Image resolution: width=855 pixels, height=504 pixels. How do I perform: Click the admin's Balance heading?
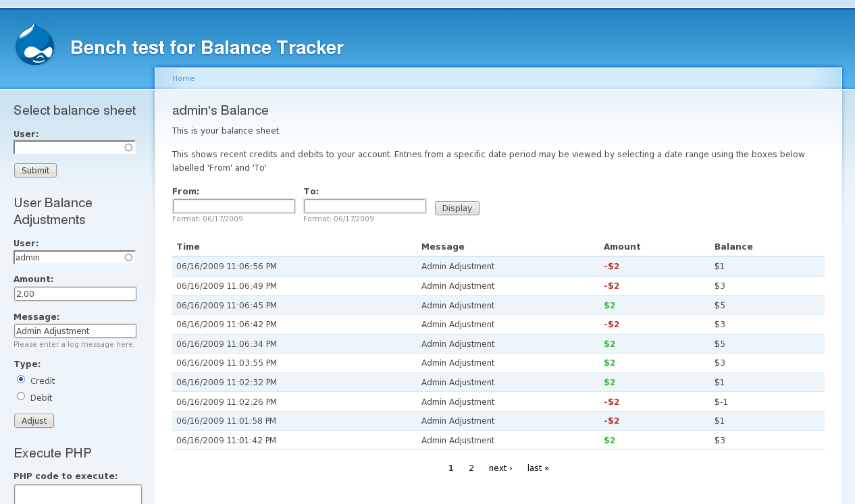click(x=220, y=111)
